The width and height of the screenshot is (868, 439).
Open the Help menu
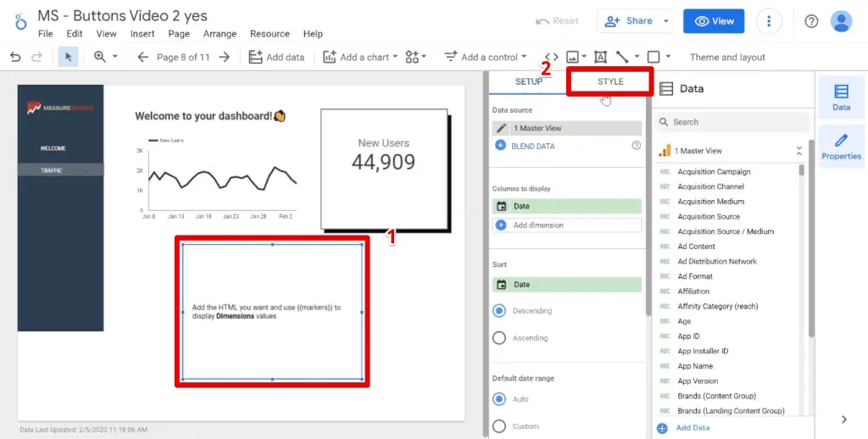click(x=313, y=34)
